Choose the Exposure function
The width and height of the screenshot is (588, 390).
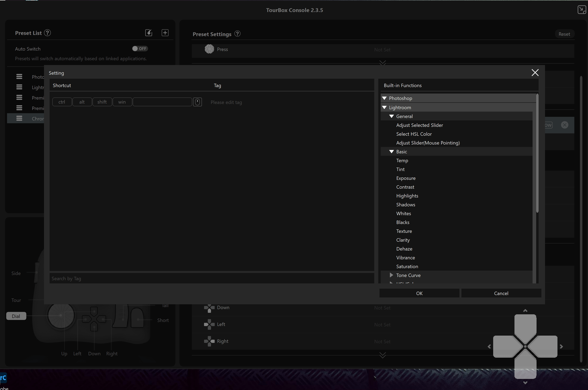406,178
